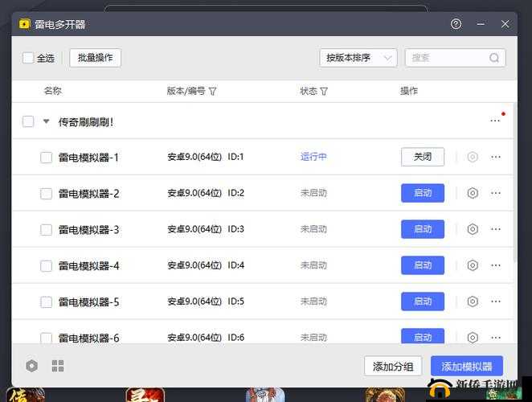Close the 雷电多开器 window
The width and height of the screenshot is (532, 402).
coord(505,24)
